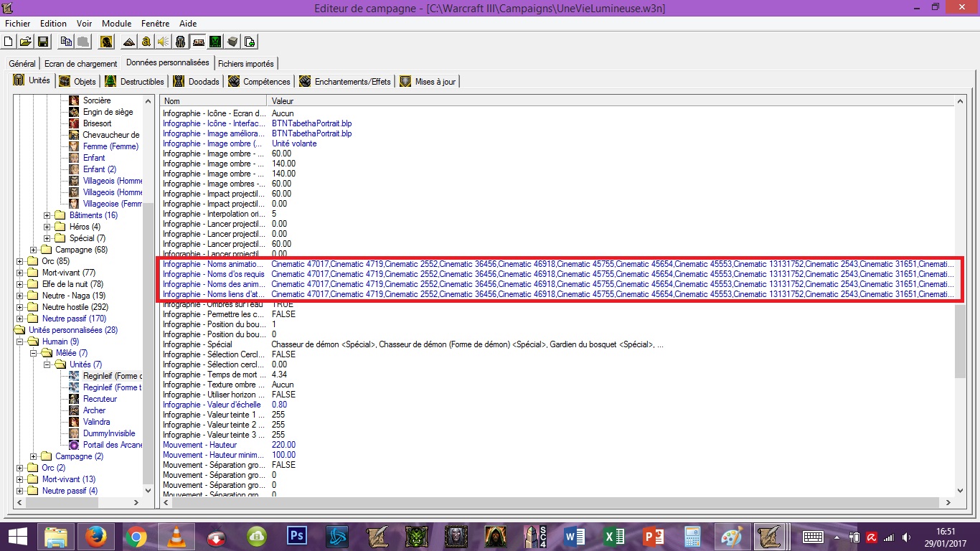Click the Campaign Editor toolbar icon
The image size is (980, 551).
[x=198, y=42]
